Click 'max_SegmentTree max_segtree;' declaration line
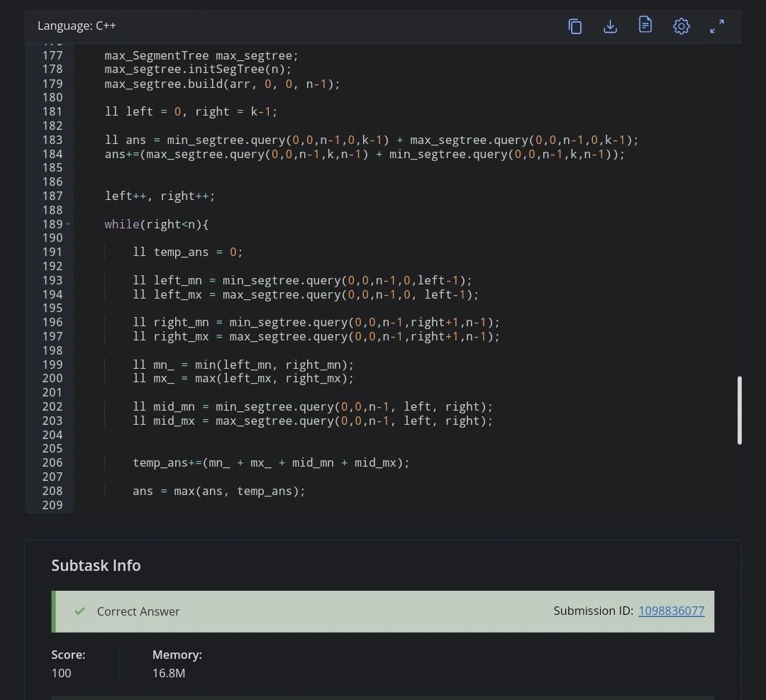Screen dimensions: 766x700 point(201,55)
